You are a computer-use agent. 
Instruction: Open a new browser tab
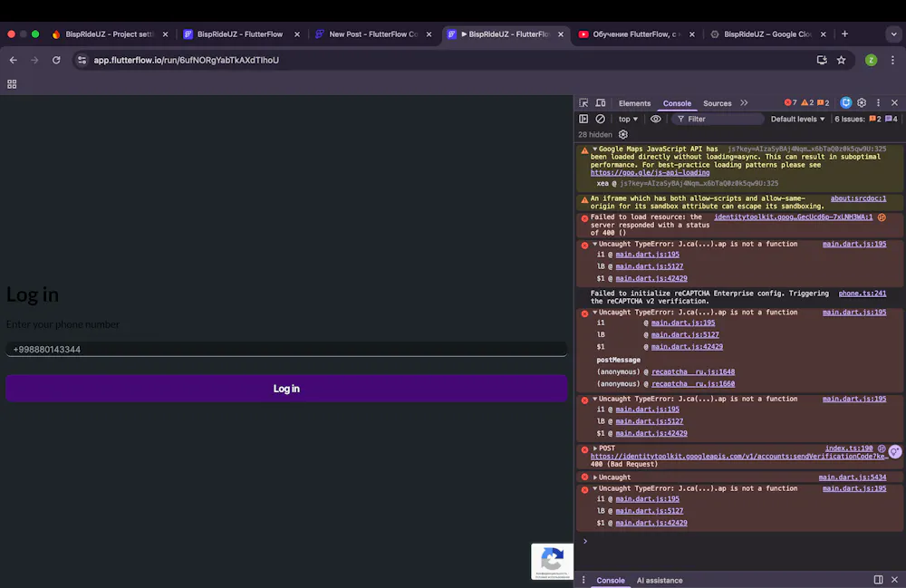pyautogui.click(x=844, y=34)
